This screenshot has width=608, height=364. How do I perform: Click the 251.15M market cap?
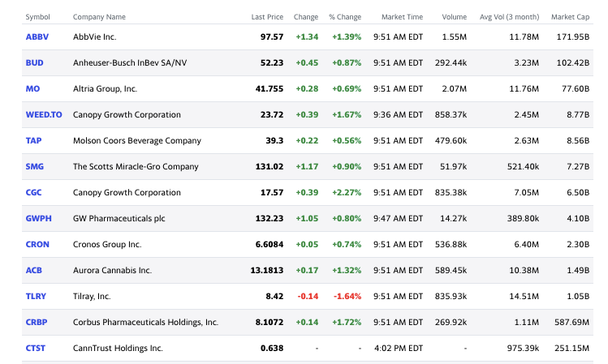[x=572, y=348]
